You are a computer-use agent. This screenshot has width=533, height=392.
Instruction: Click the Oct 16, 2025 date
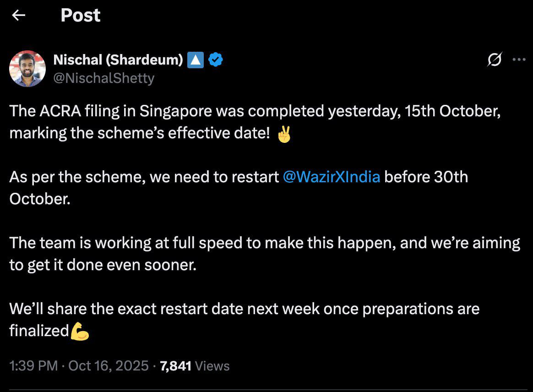click(x=109, y=366)
